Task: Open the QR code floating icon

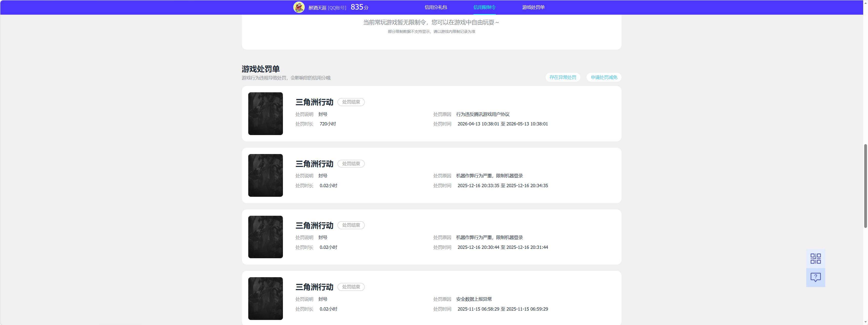Action: [815, 259]
